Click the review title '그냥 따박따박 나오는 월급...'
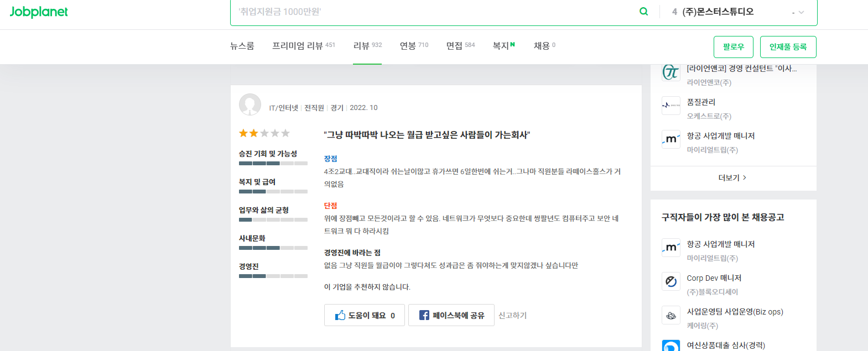Screen dimensions: 868x351 427,135
